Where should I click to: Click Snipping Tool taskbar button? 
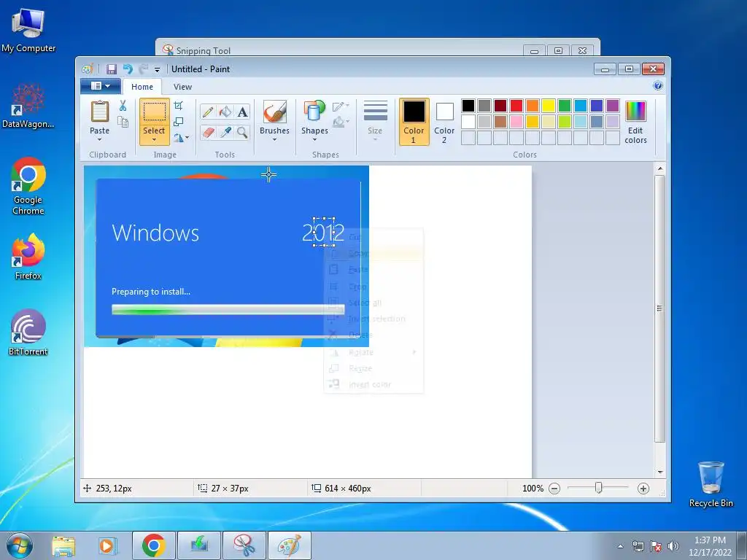click(244, 545)
